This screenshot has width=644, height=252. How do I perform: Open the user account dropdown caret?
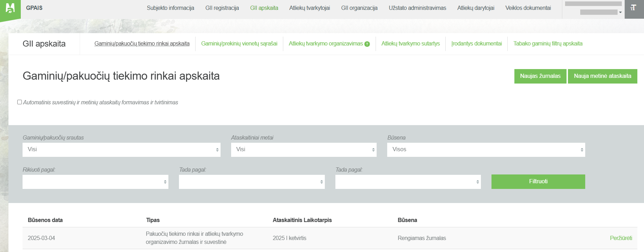pos(620,12)
